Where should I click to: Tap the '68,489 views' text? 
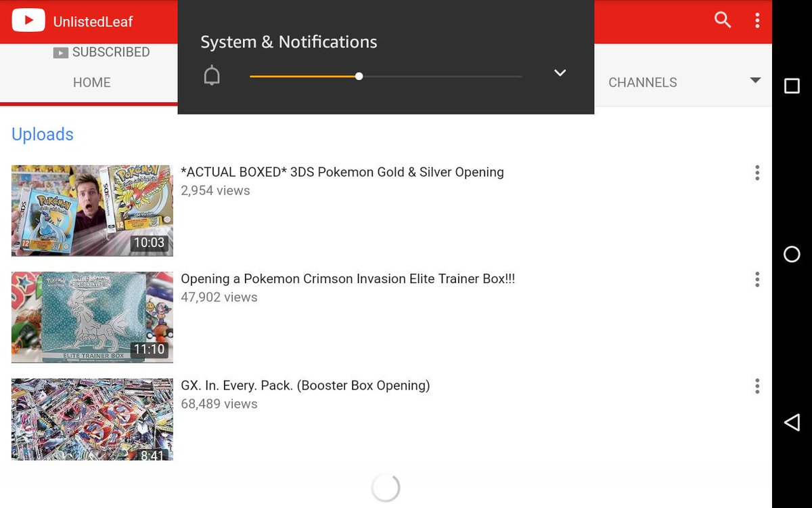point(219,404)
